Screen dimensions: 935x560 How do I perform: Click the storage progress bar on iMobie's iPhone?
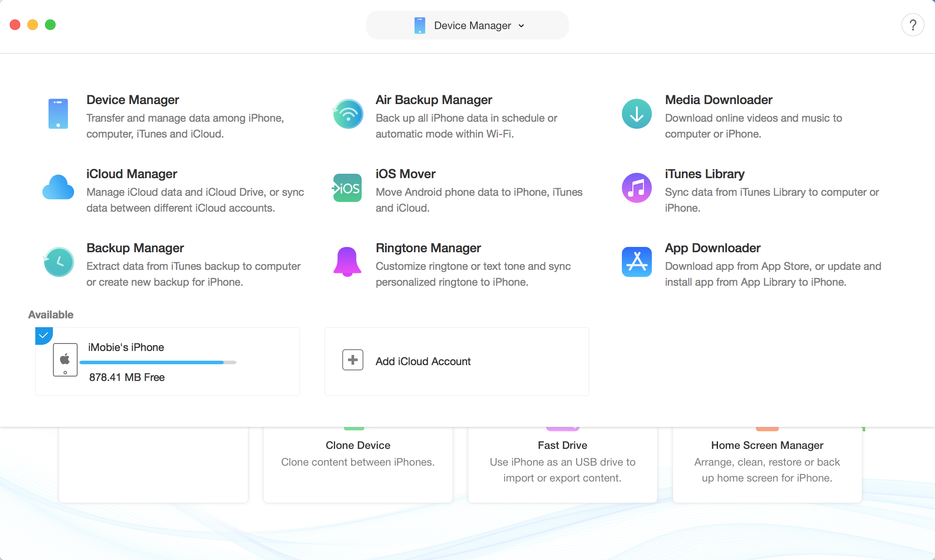[157, 362]
